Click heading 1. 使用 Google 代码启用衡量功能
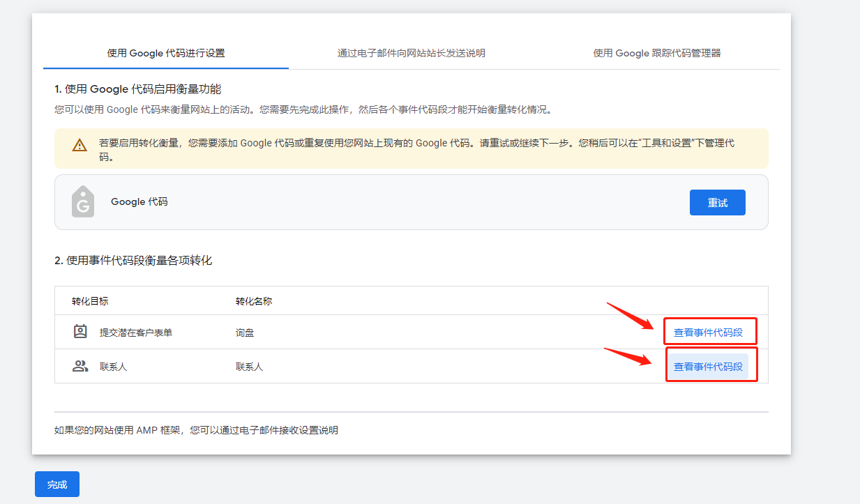The height and width of the screenshot is (504, 860). (x=138, y=89)
